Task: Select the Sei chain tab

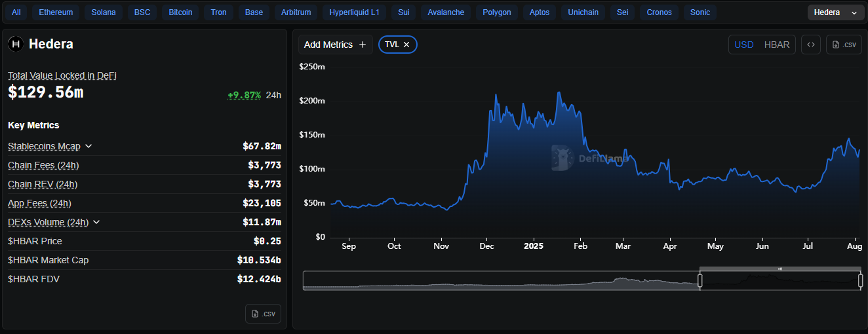Action: pos(622,12)
